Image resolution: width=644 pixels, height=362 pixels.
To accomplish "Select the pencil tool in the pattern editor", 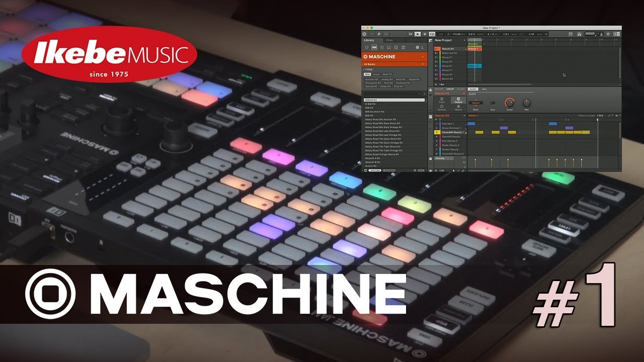I will pos(458,170).
